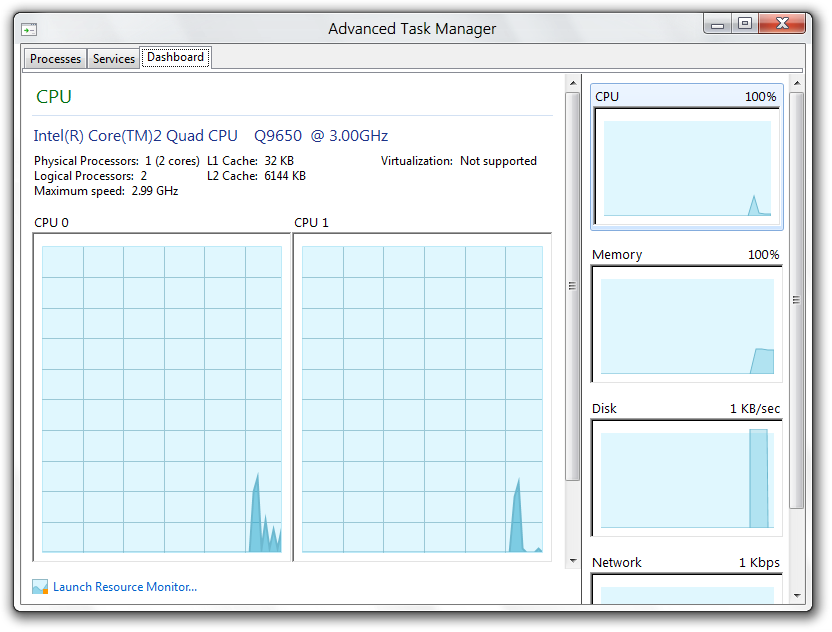
Task: Click the Resource Monitor icon beside the link
Action: tap(40, 587)
